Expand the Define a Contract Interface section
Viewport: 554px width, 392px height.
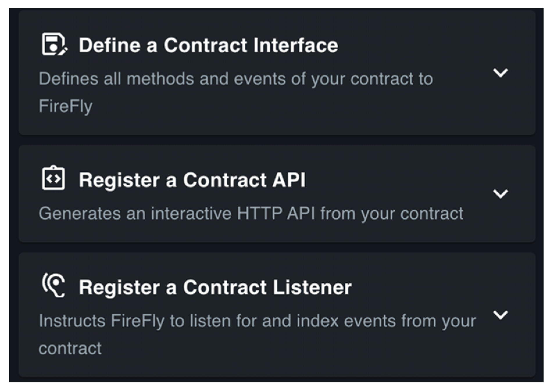(500, 73)
